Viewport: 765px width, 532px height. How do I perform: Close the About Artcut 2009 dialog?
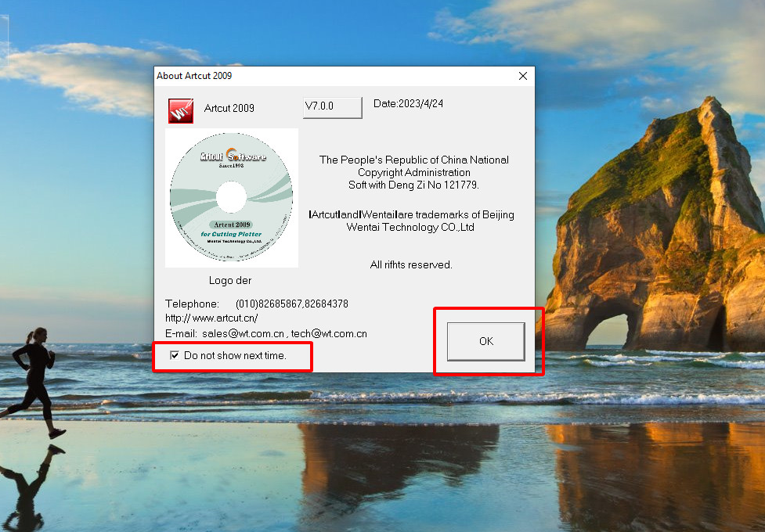tap(523, 76)
